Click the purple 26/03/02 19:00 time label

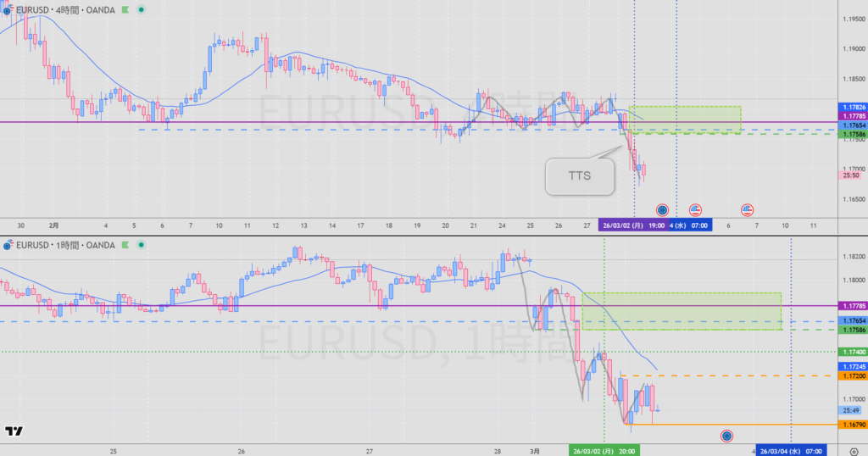(633, 226)
